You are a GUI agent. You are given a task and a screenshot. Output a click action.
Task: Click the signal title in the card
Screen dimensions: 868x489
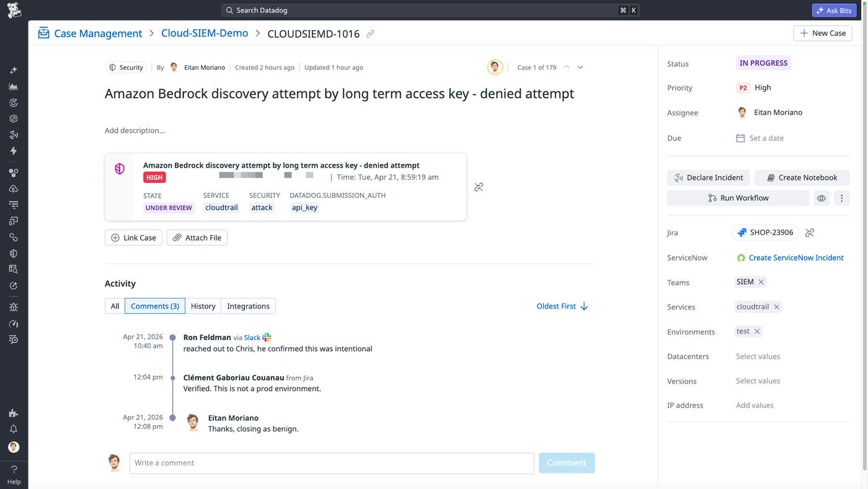coord(281,165)
